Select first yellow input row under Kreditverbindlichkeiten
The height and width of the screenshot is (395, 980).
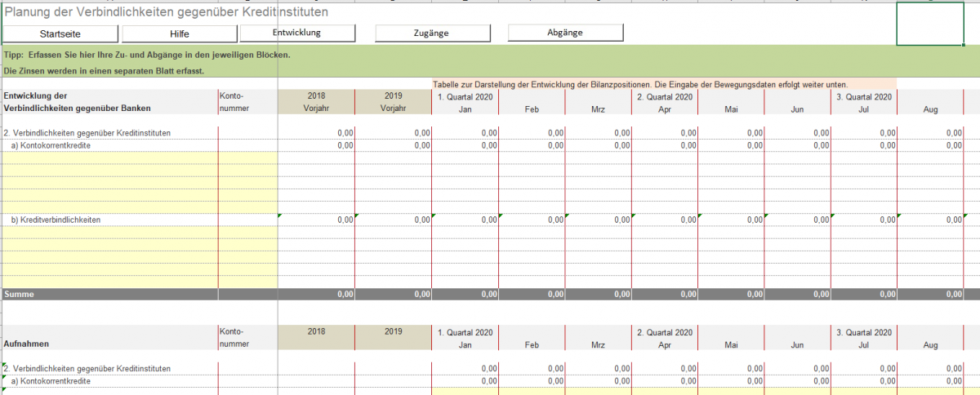click(109, 232)
